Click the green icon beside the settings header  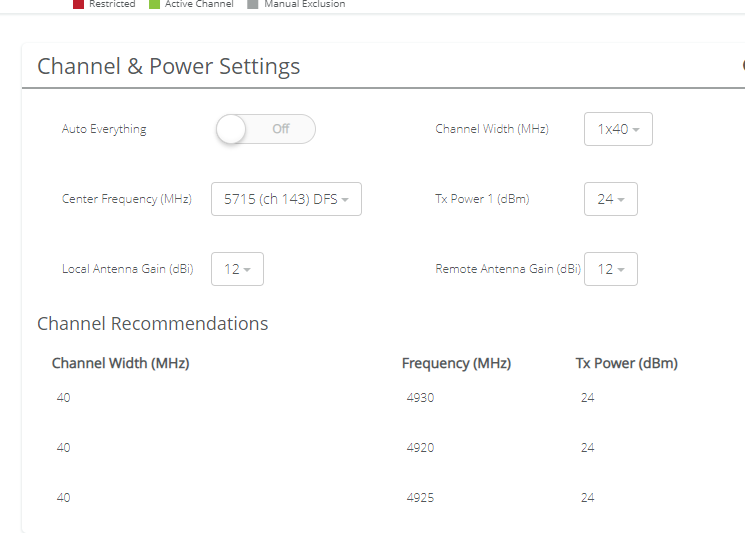[742, 67]
